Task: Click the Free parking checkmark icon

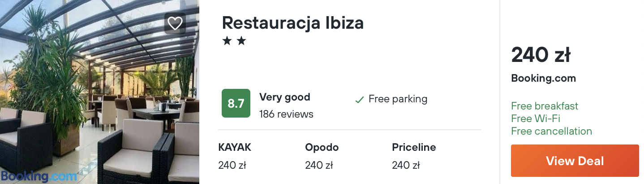Action: coord(359,100)
